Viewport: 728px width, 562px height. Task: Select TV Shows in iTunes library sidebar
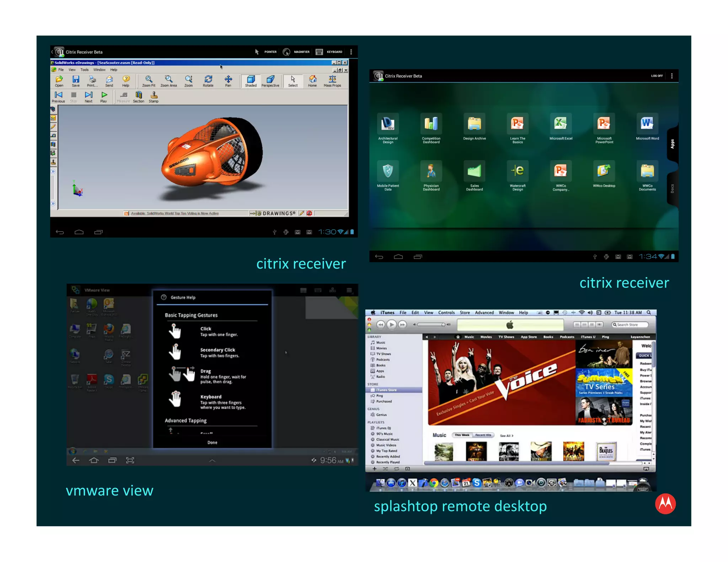(383, 354)
